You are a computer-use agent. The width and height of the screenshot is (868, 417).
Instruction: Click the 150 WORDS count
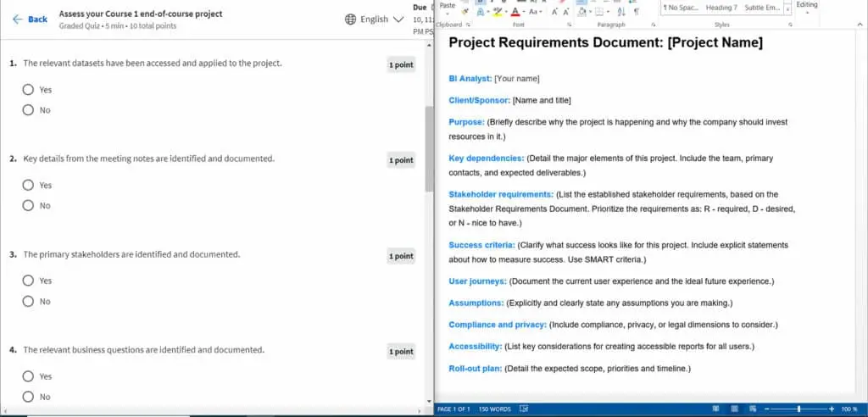tap(495, 409)
